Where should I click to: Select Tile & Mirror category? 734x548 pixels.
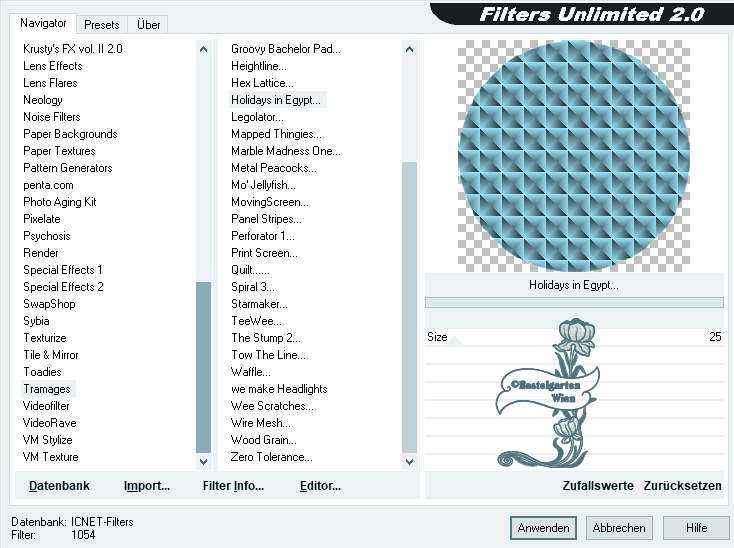51,355
